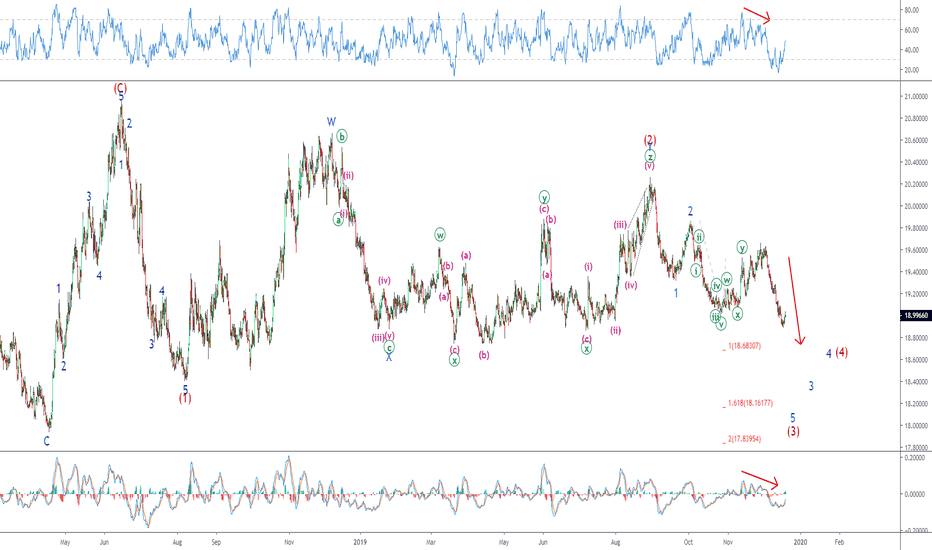Select the red (3) wave target label

[793, 432]
